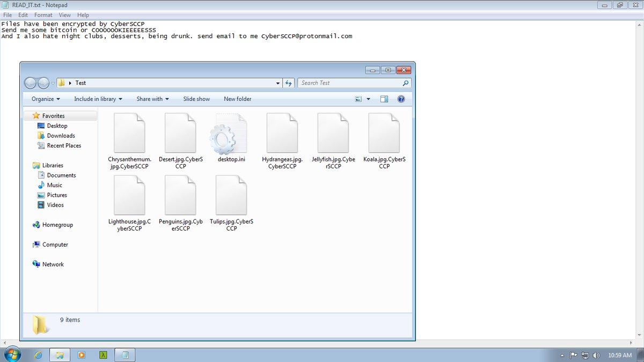Image resolution: width=644 pixels, height=362 pixels.
Task: Select the Koala.jpg.CyberSCCP file
Action: click(384, 142)
